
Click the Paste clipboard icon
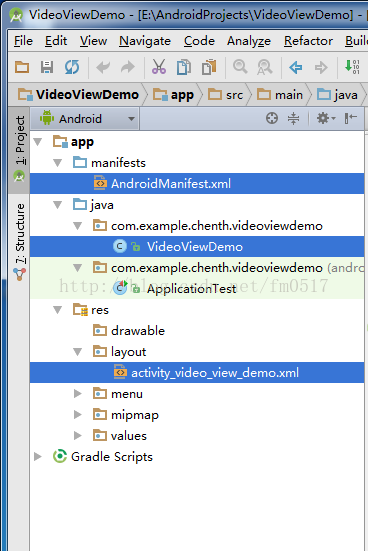(209, 67)
